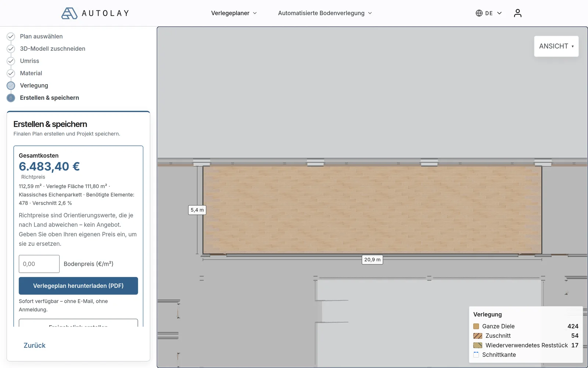Open the ANSICHT view dropdown
This screenshot has height=368, width=588.
pyautogui.click(x=556, y=46)
